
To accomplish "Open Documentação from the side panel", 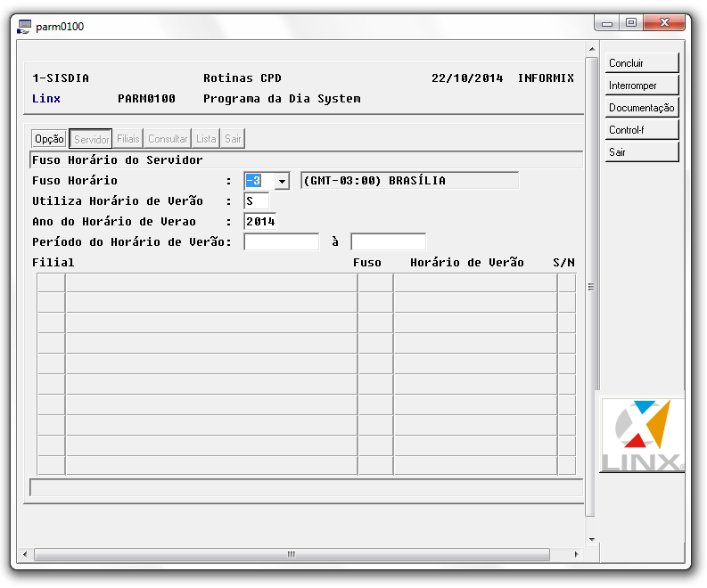I will pos(642,107).
